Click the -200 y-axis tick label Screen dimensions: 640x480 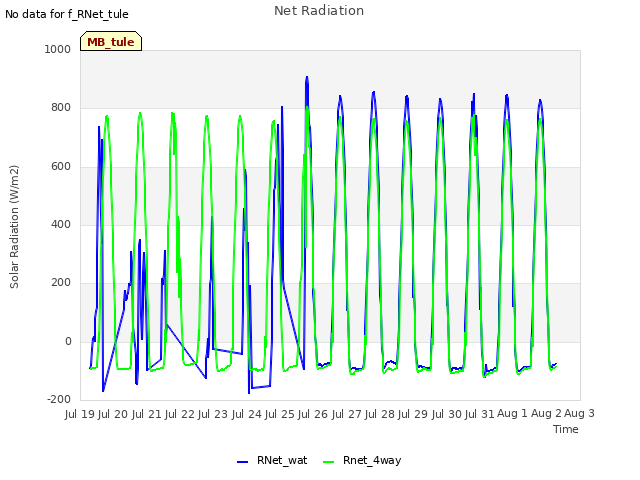coord(59,399)
